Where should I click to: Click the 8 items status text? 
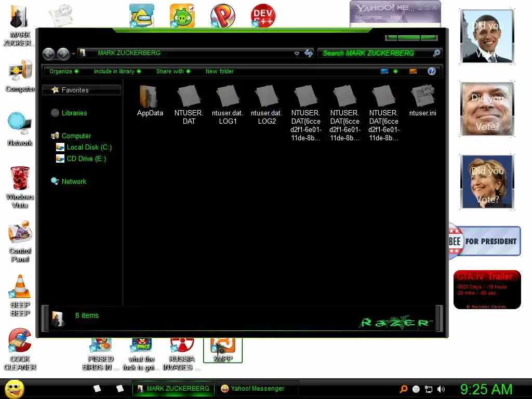tap(87, 315)
